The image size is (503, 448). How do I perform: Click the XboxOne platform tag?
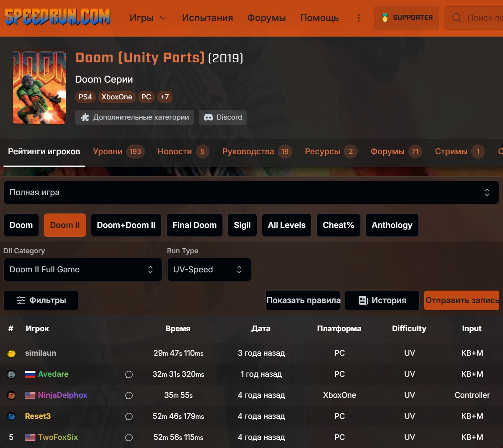pos(117,97)
